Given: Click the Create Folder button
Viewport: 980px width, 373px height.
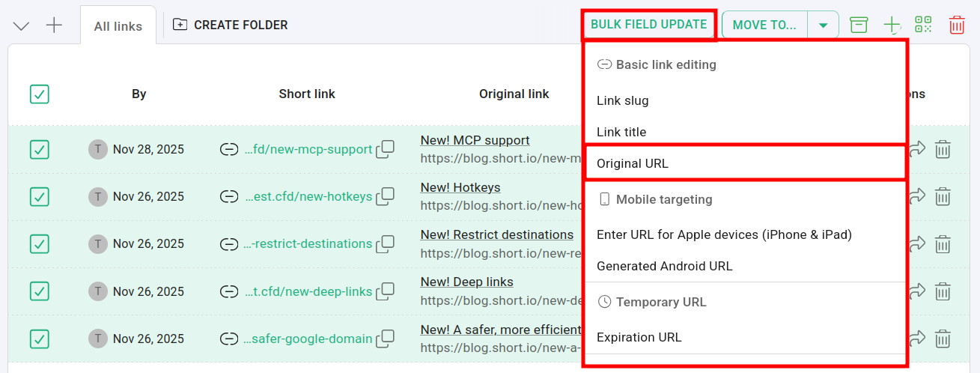Looking at the screenshot, I should click(x=231, y=25).
